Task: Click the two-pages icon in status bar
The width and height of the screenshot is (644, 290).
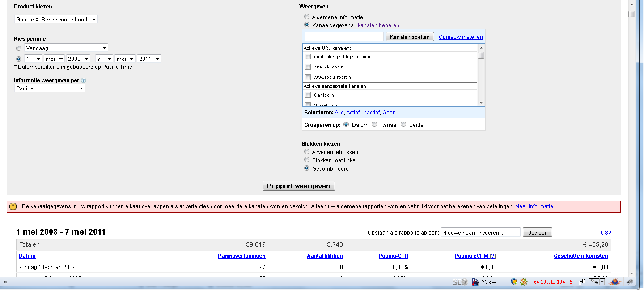Action: pos(582,282)
